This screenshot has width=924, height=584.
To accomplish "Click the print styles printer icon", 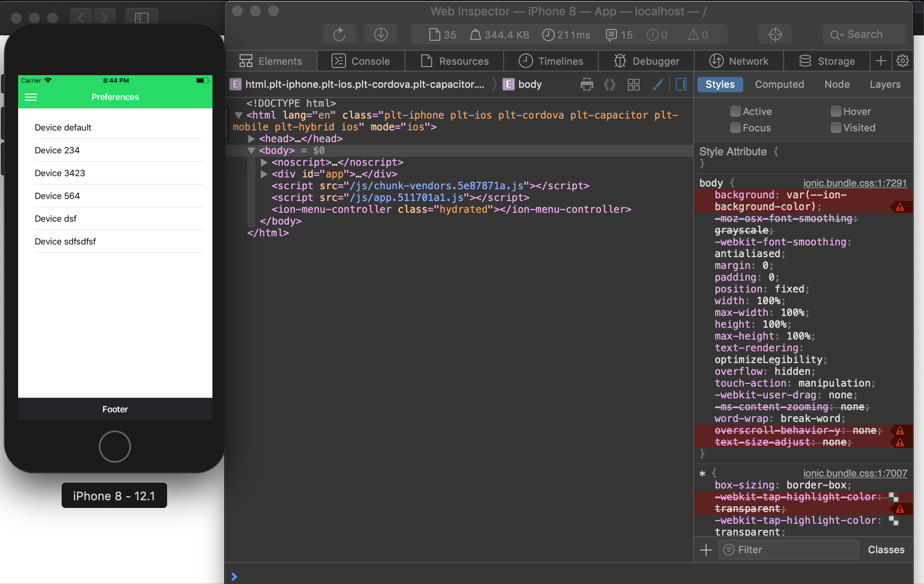I will click(x=587, y=85).
